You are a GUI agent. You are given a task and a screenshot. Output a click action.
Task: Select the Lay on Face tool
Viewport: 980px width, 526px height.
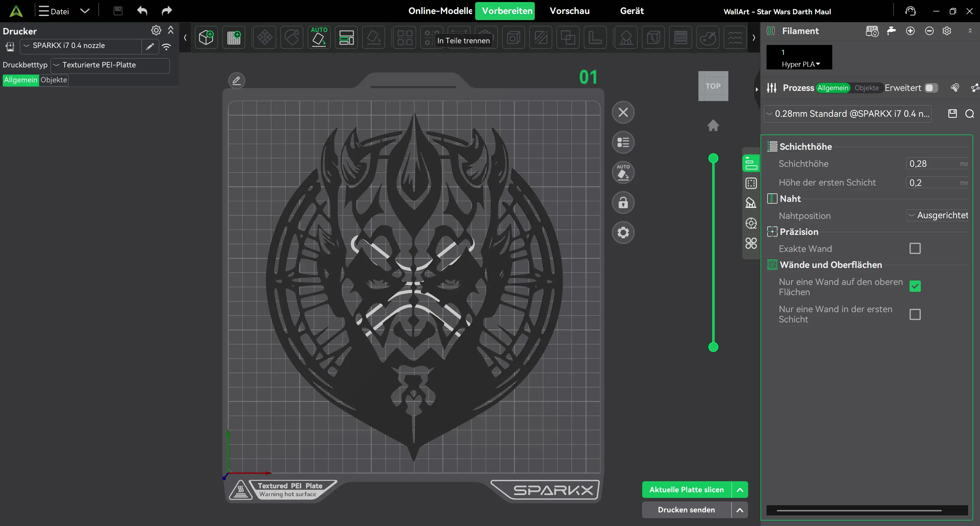click(374, 37)
